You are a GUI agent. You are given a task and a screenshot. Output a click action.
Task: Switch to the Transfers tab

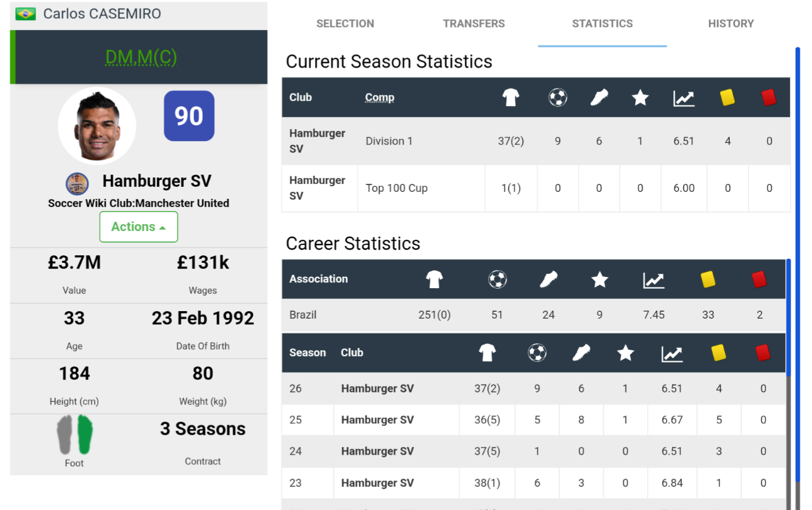[473, 24]
